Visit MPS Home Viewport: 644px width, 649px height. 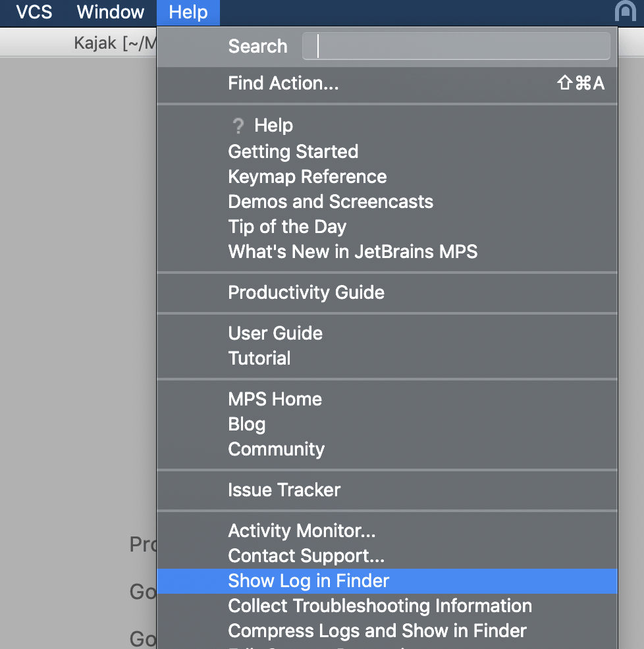(275, 399)
